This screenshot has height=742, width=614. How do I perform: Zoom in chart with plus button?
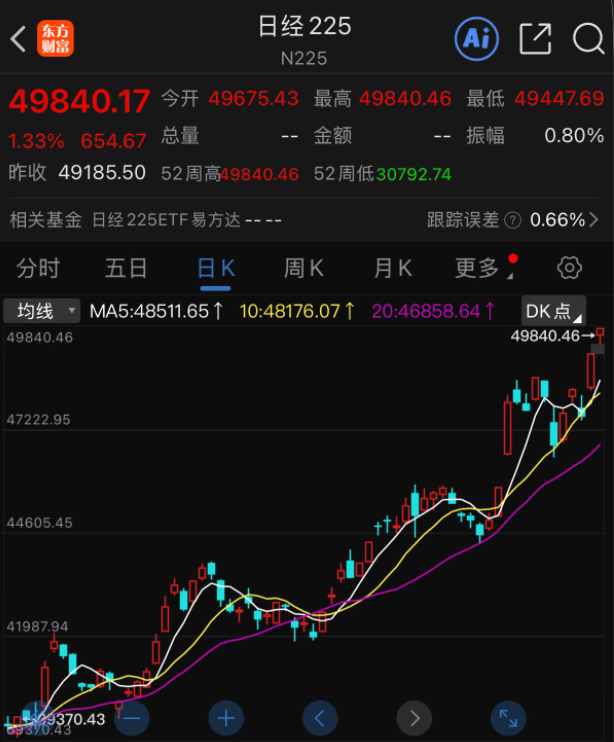point(226,717)
